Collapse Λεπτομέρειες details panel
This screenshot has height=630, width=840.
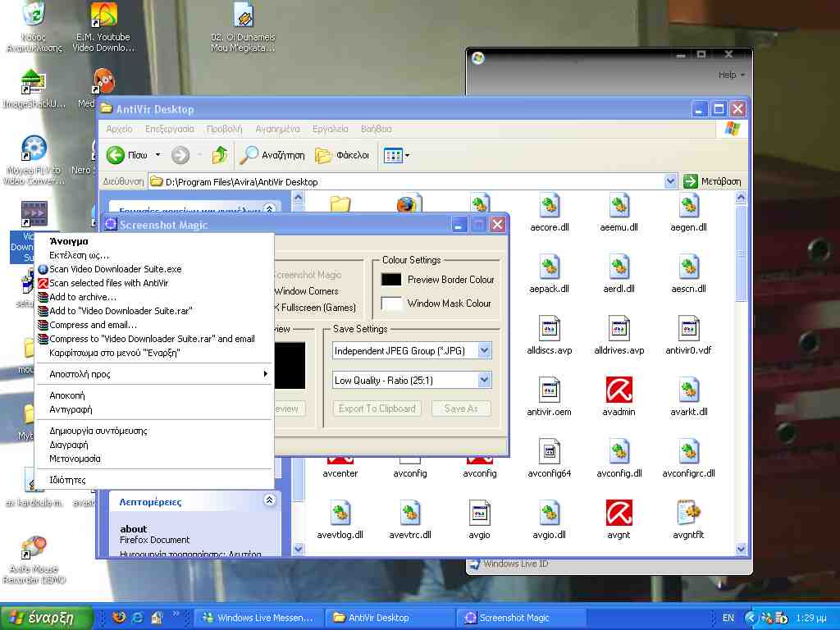pyautogui.click(x=269, y=500)
